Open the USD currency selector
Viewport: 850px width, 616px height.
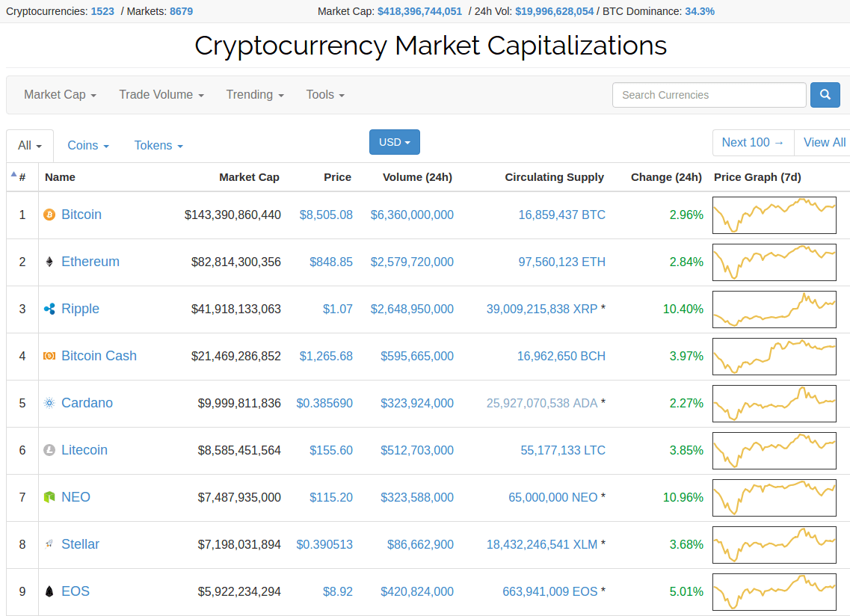point(394,142)
